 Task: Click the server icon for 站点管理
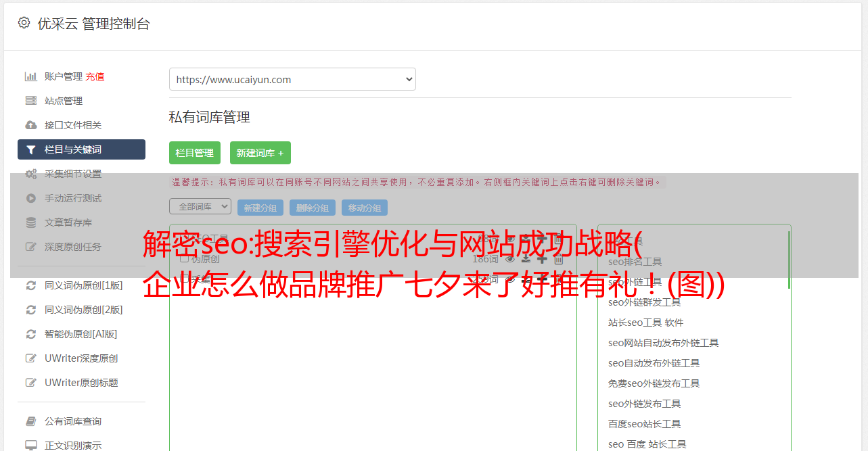pos(31,101)
